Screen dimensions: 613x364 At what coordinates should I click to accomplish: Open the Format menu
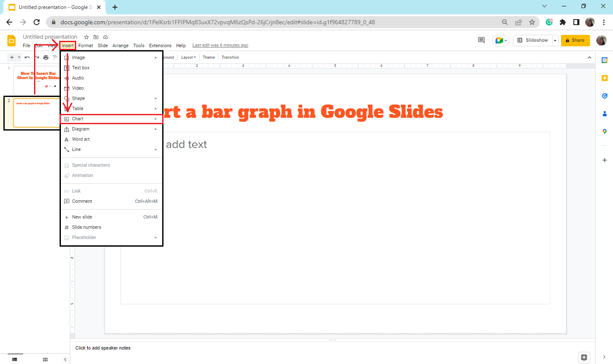tap(86, 45)
